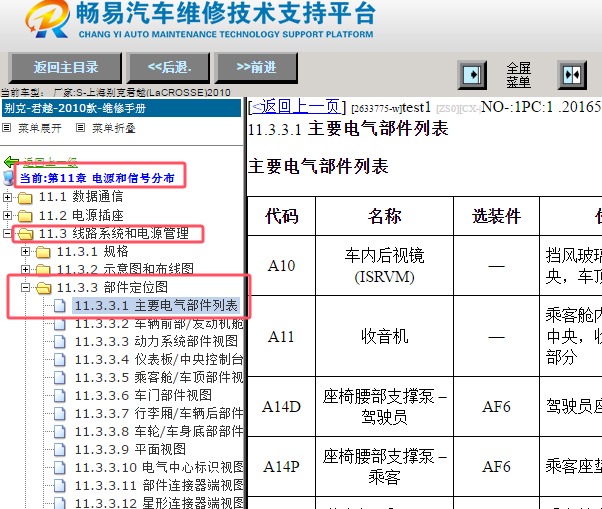The height and width of the screenshot is (509, 602).
Task: Click table cell A10
Action: point(281,266)
